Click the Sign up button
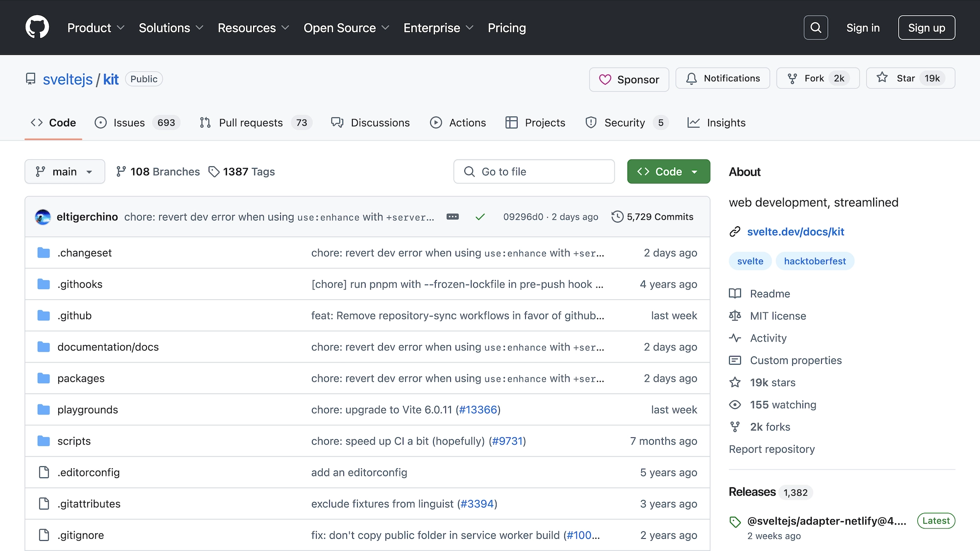 (927, 27)
